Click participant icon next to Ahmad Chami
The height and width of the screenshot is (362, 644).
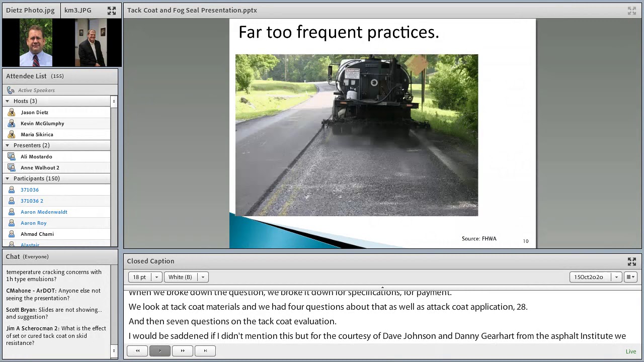12,234
